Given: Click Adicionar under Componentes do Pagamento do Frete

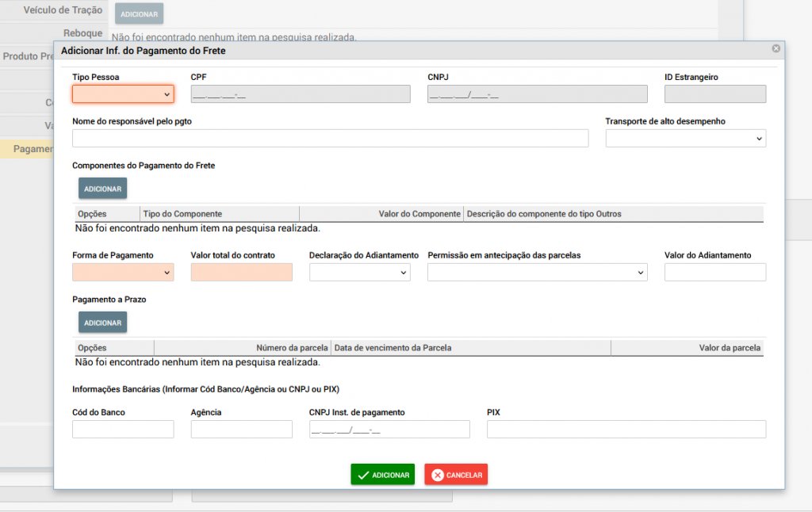Looking at the screenshot, I should tap(102, 189).
